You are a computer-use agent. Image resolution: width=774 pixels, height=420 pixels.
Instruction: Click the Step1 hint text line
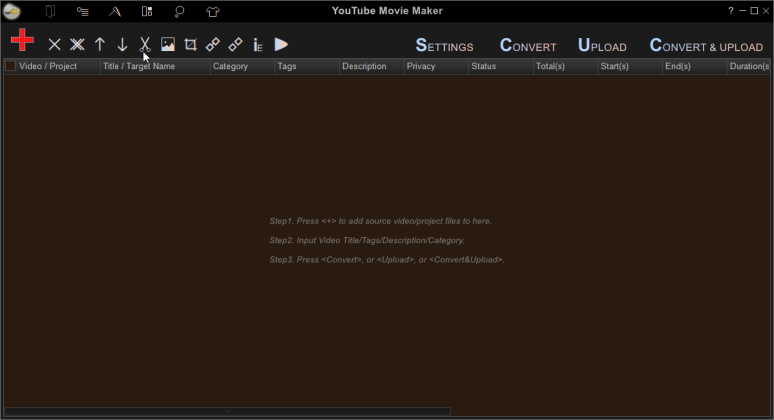(381, 221)
